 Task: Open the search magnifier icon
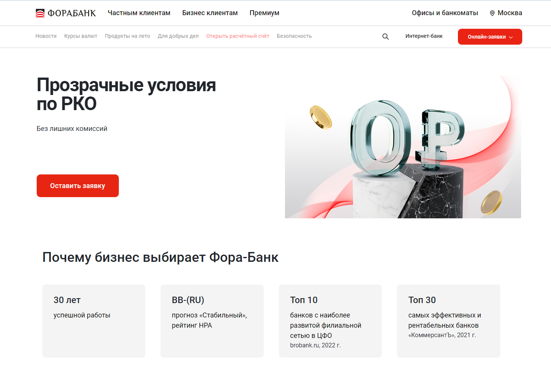(x=385, y=37)
